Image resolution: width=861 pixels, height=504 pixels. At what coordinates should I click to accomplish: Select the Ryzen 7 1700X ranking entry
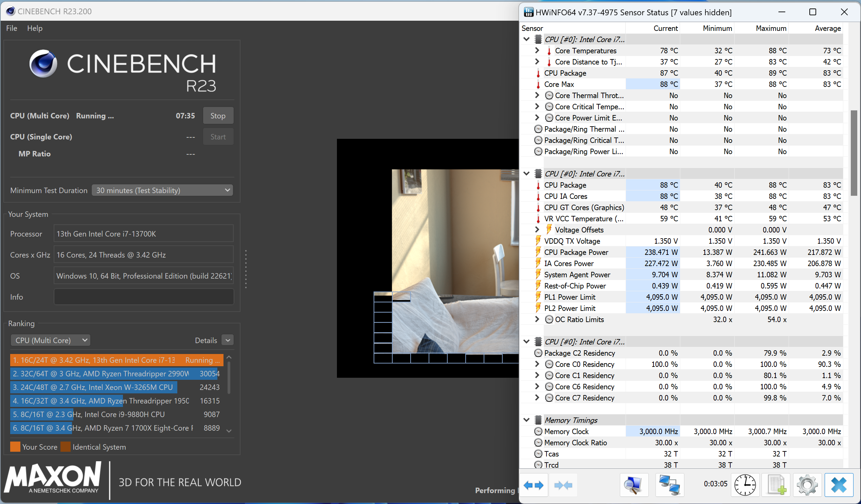[x=116, y=428]
